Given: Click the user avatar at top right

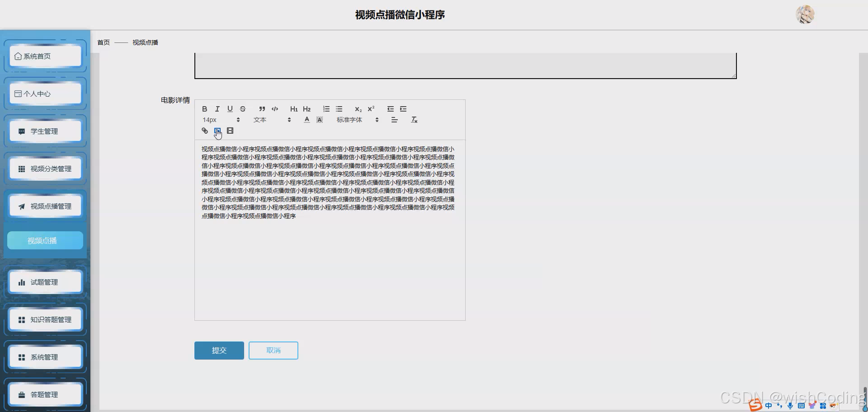Looking at the screenshot, I should (x=805, y=14).
